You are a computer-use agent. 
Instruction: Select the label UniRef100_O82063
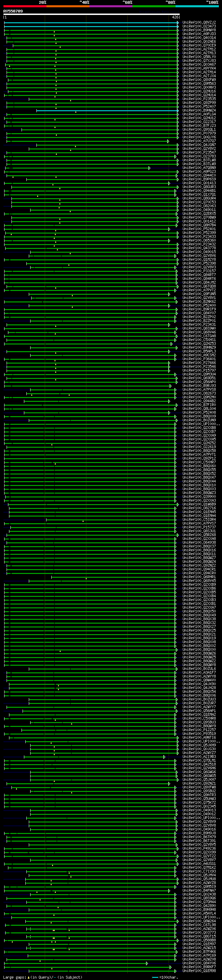[x=199, y=206]
